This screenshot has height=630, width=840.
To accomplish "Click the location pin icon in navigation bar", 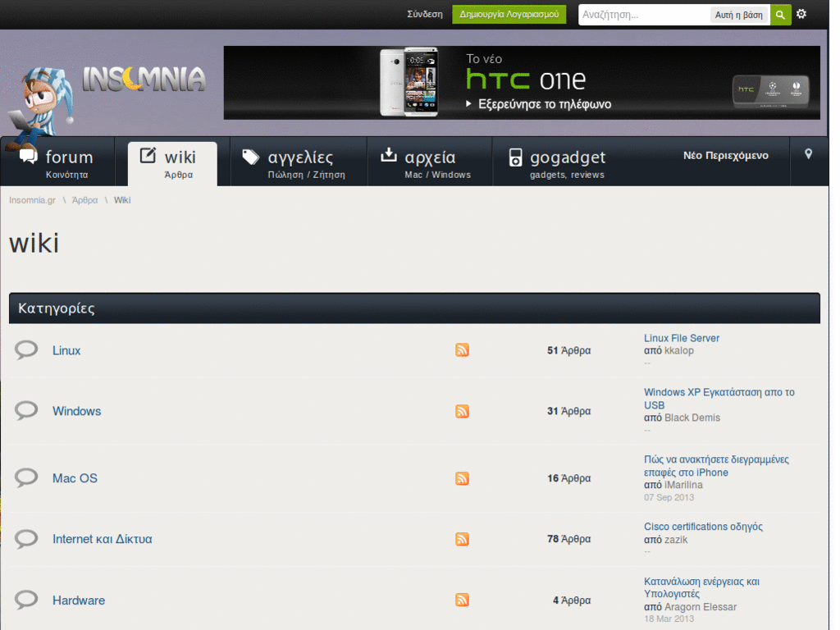I will [808, 154].
